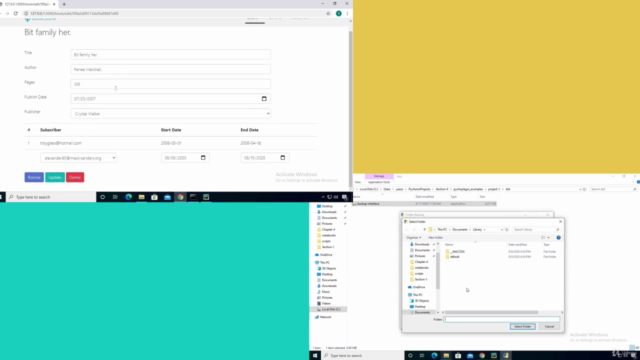Expand address path history dropdown in Select Folder dialog
Viewport: 640px width, 360px height.
tap(502, 230)
